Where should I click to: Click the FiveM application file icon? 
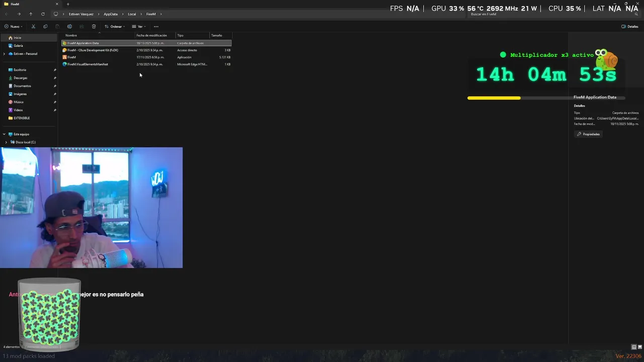tap(64, 57)
